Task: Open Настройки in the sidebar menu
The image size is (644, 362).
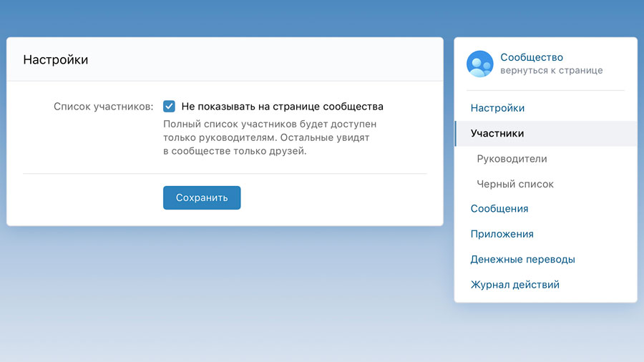Action: click(497, 108)
